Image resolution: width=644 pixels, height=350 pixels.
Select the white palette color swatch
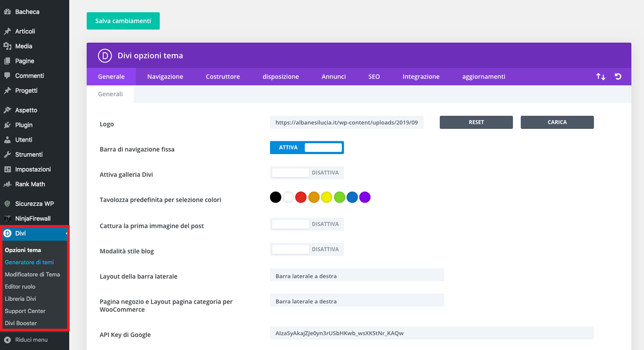tap(288, 197)
